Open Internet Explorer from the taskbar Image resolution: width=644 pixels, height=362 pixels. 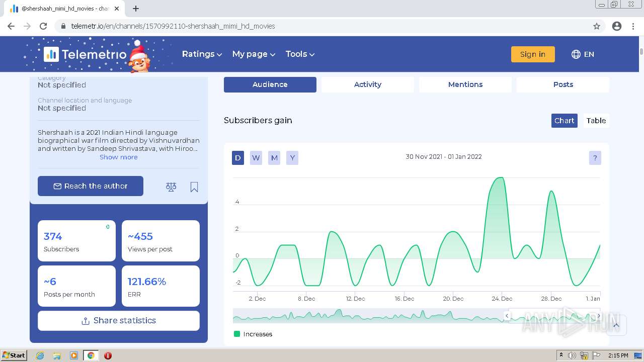pos(40,355)
